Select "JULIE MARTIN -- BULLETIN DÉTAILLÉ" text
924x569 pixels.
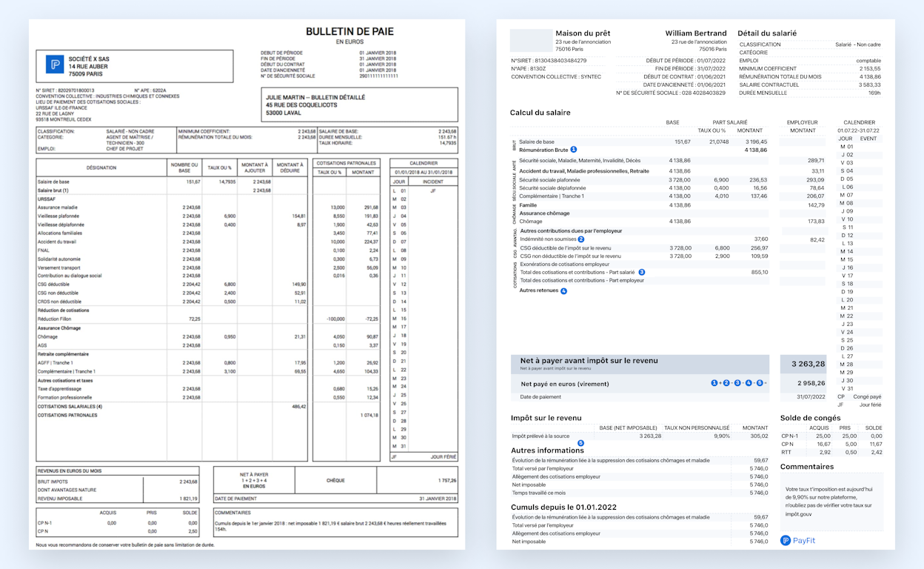[315, 97]
